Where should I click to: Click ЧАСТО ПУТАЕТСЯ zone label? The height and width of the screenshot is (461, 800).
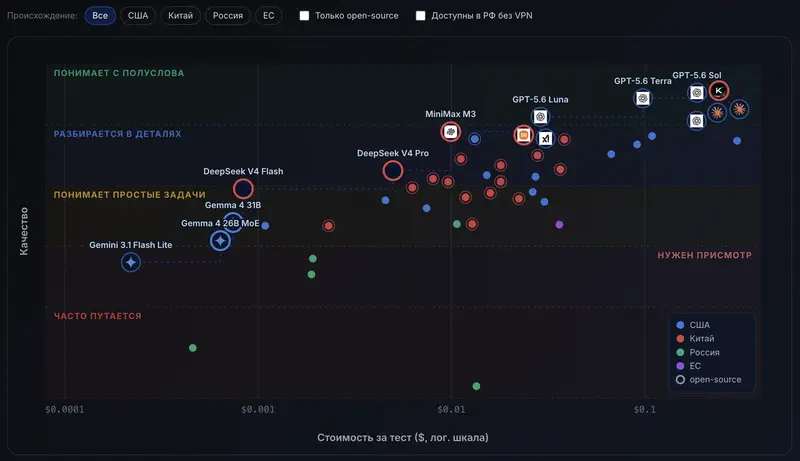[97, 316]
